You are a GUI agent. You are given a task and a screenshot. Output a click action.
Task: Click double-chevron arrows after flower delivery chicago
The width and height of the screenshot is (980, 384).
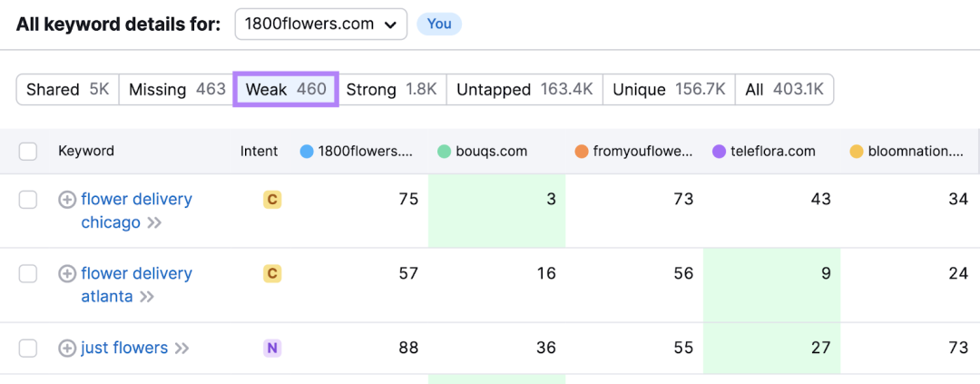click(x=153, y=222)
